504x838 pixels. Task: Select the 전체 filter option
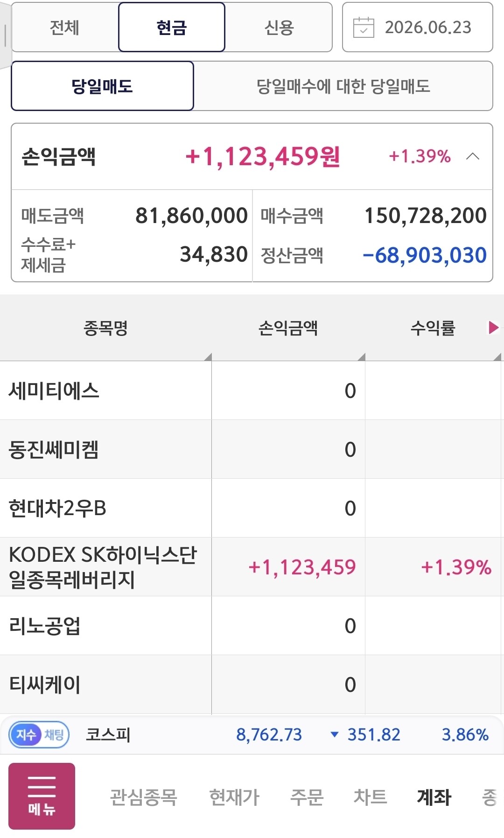[x=65, y=27]
